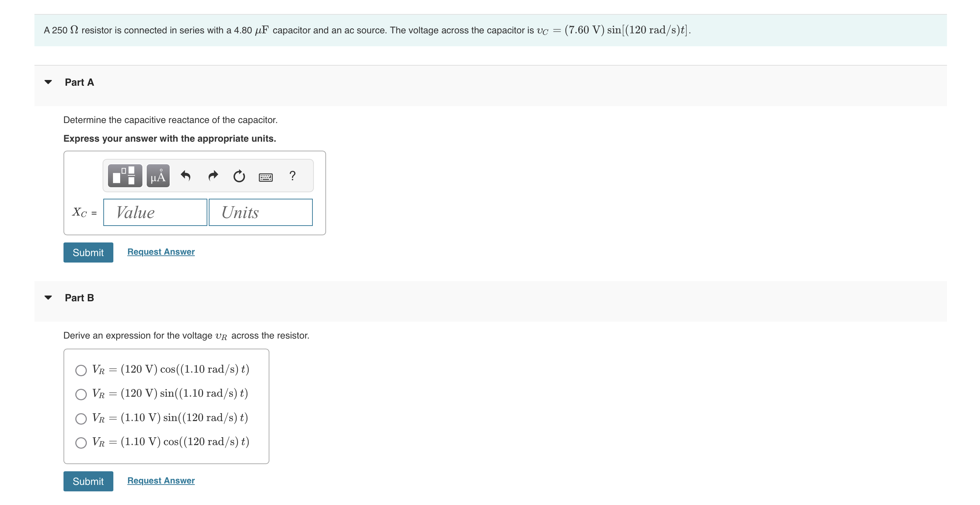
Task: Select VR = (120 V) sin option
Action: (x=81, y=394)
